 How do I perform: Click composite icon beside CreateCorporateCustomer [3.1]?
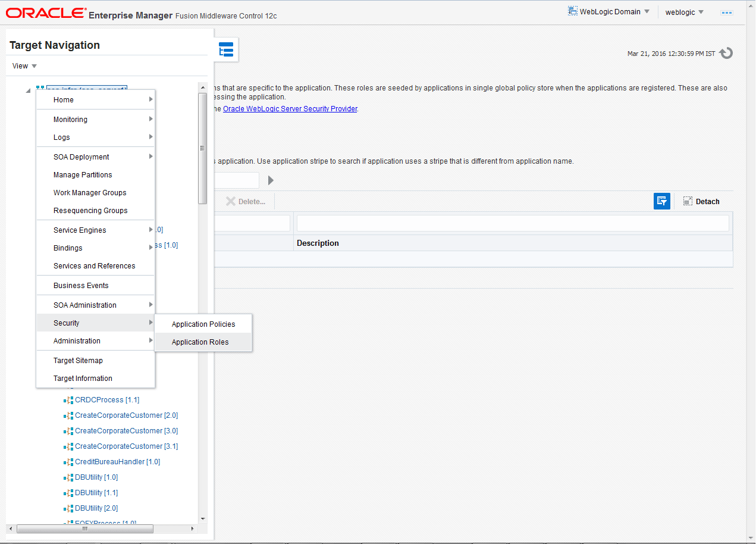(68, 446)
